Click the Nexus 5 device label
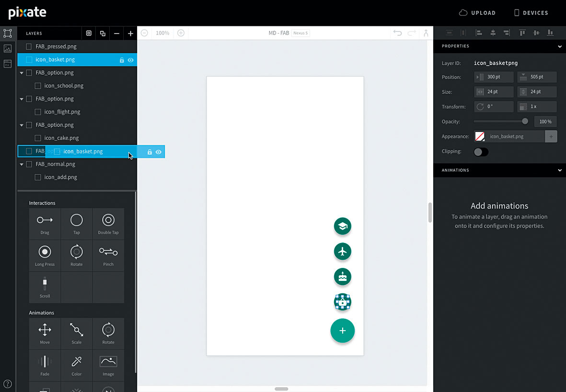566x392 pixels. pyautogui.click(x=300, y=33)
